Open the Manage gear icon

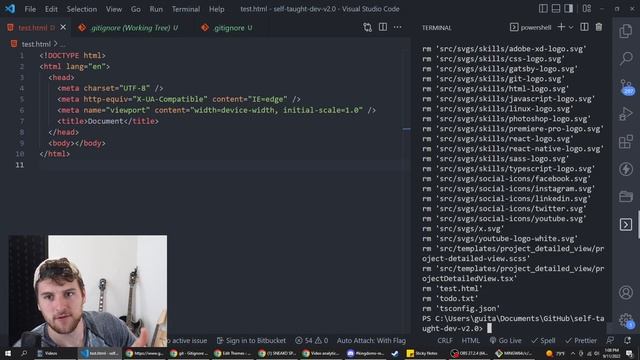[x=626, y=320]
